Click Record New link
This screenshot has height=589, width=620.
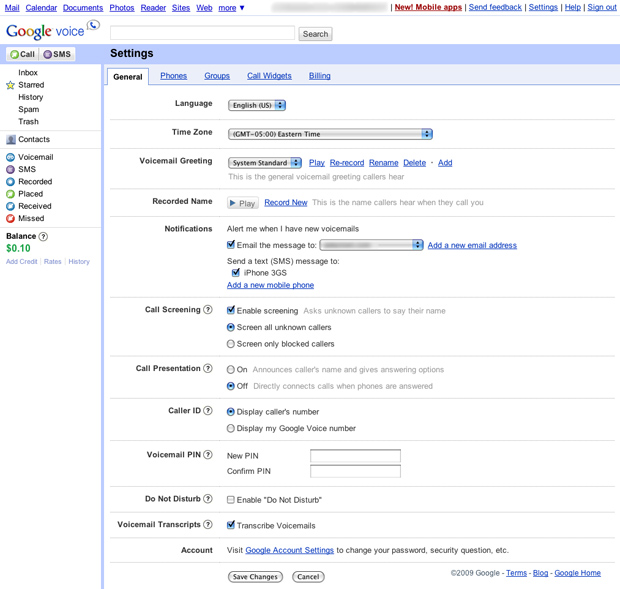tap(286, 202)
